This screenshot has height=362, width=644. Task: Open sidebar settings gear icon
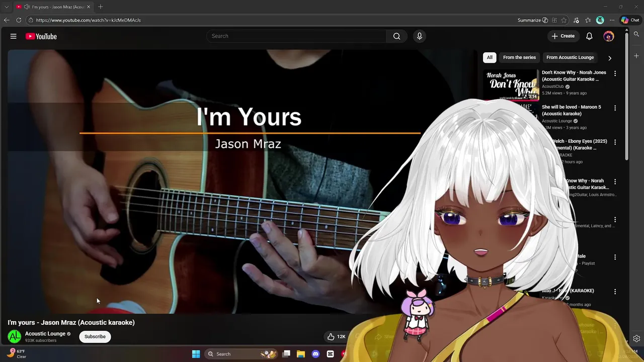pos(636,339)
